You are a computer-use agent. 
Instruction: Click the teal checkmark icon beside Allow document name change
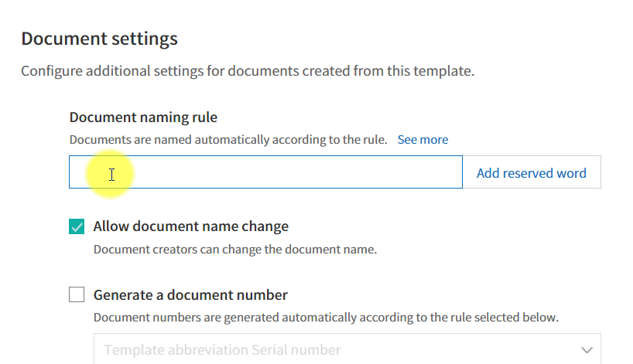[x=77, y=226]
